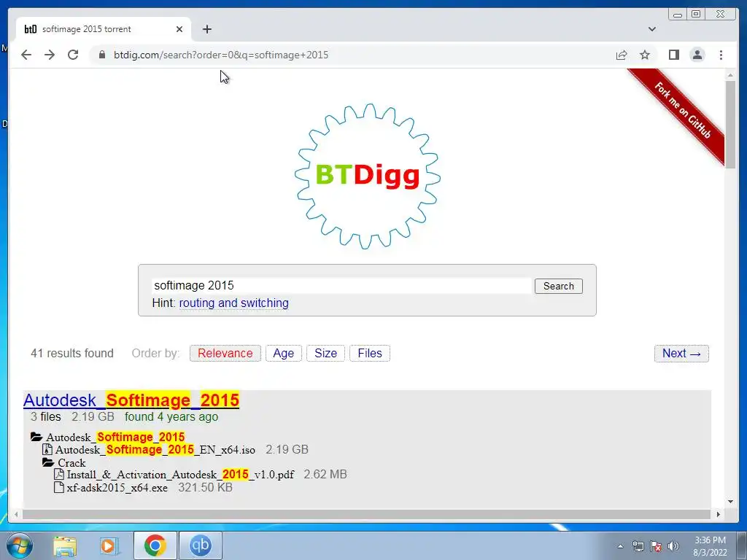The image size is (747, 560).
Task: Open network tray icon
Action: click(x=638, y=546)
